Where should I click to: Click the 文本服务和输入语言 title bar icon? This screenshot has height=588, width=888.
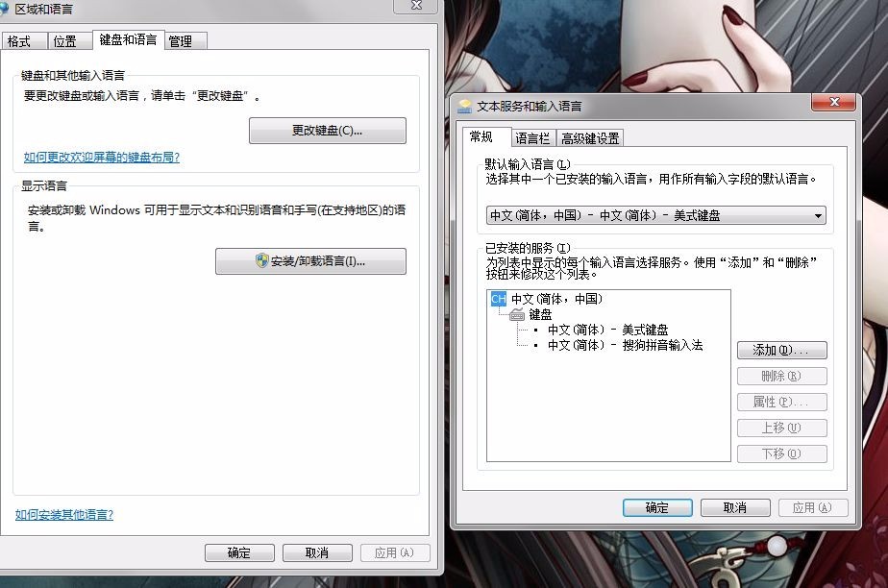465,106
